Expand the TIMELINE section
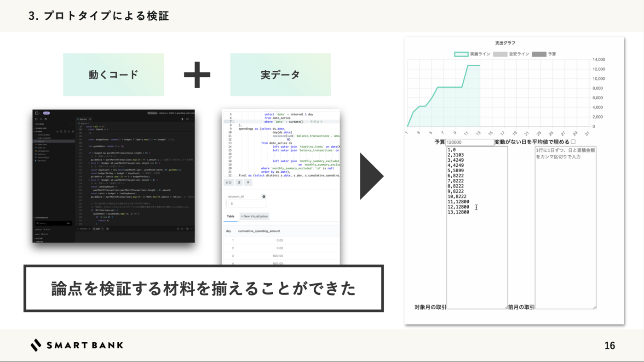The width and height of the screenshot is (644, 362). point(39,242)
